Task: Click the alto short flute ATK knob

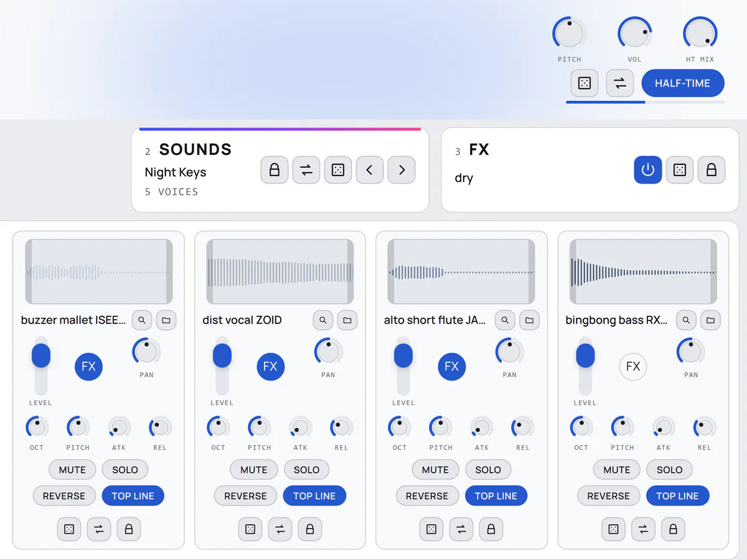Action: [482, 427]
